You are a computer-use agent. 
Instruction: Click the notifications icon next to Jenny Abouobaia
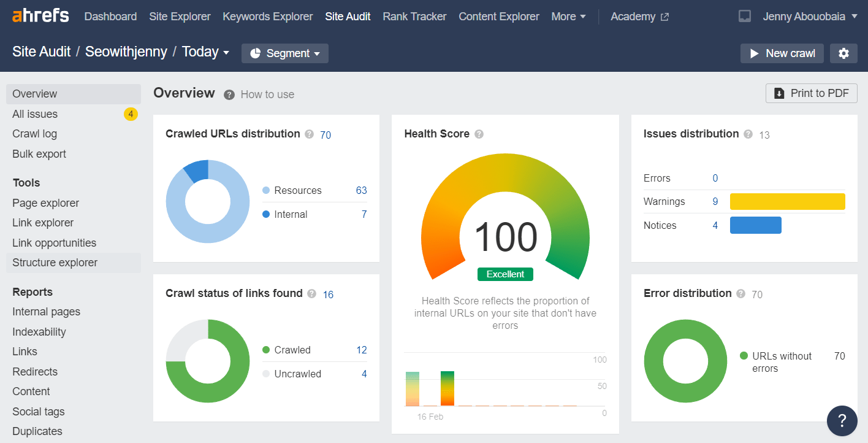[x=744, y=16]
